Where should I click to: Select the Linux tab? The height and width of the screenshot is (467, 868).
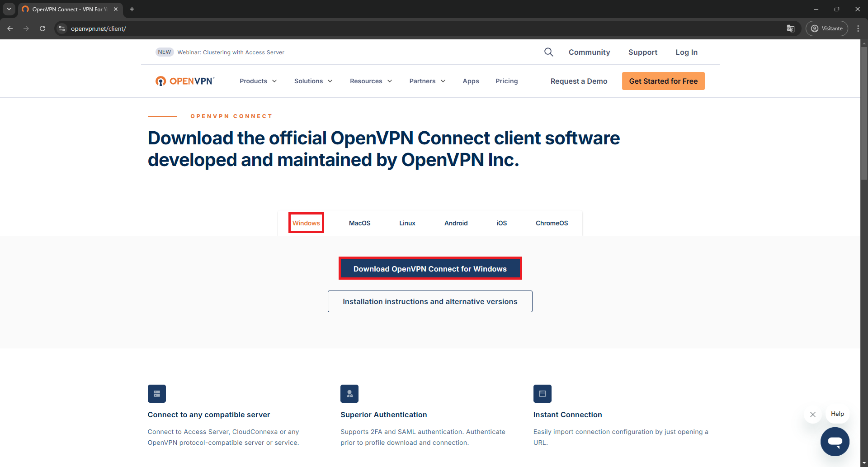click(407, 223)
